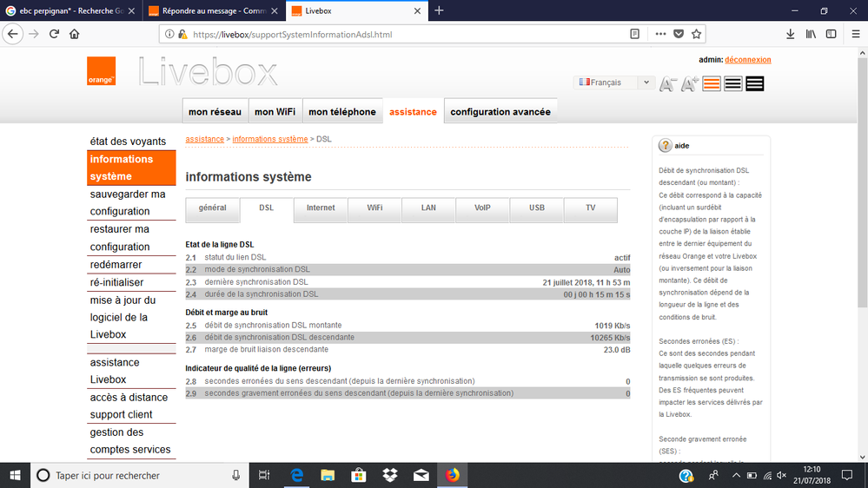Go back with the browser back arrow
Viewport: 868px width, 488px height.
(x=13, y=35)
